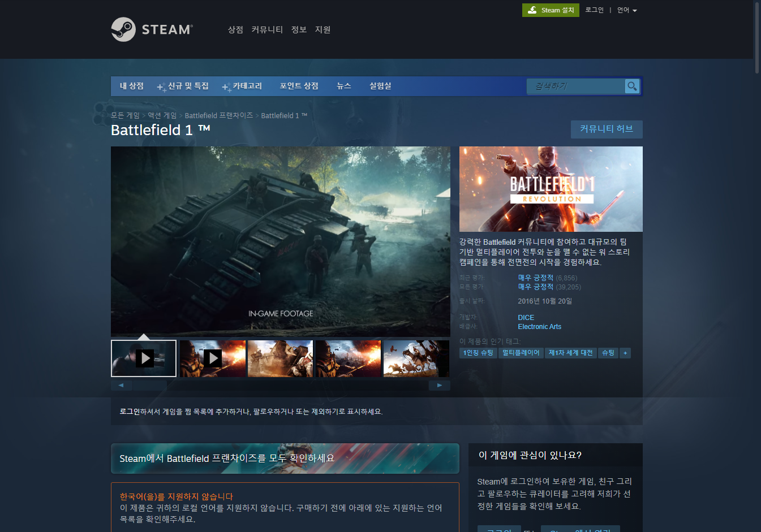The height and width of the screenshot is (532, 761).
Task: Click 이 게임에 관심이 있나요? heading
Action: click(x=530, y=455)
